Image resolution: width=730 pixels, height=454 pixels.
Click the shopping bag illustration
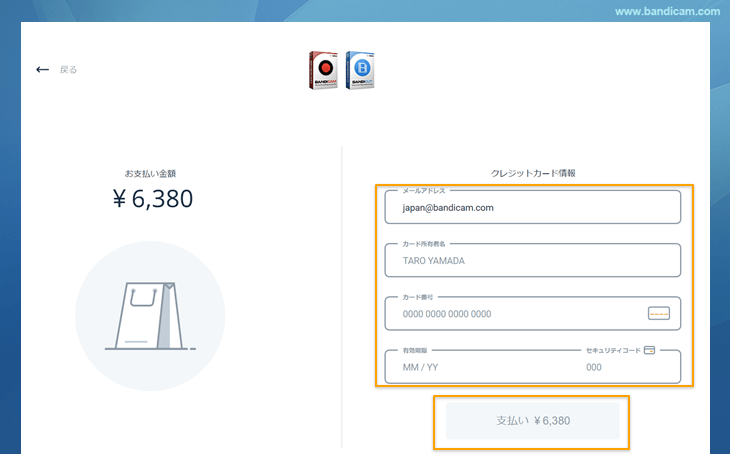coord(150,316)
